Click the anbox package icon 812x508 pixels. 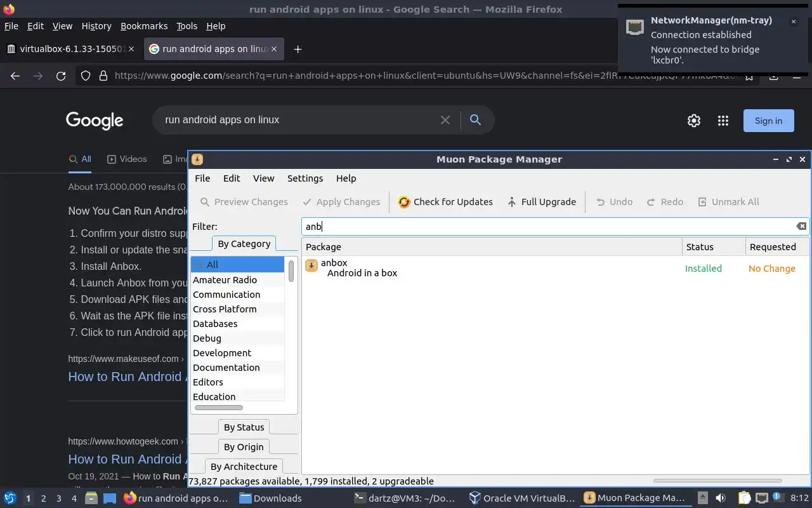pos(311,265)
